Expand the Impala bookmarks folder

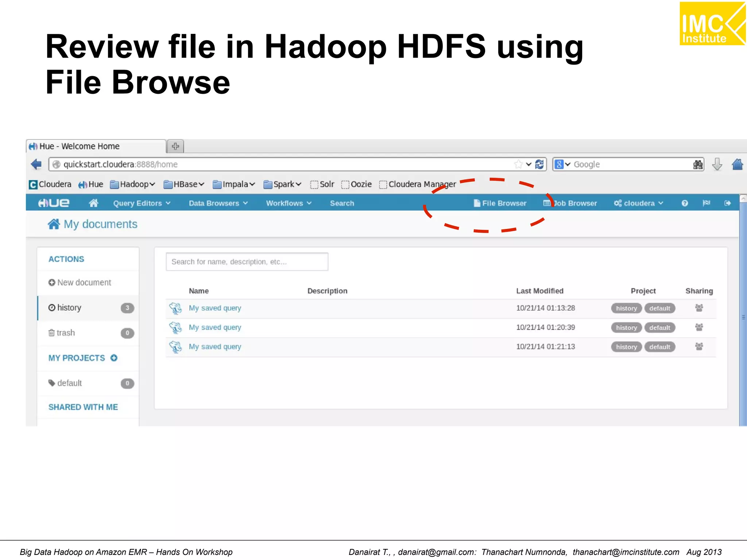(x=234, y=184)
